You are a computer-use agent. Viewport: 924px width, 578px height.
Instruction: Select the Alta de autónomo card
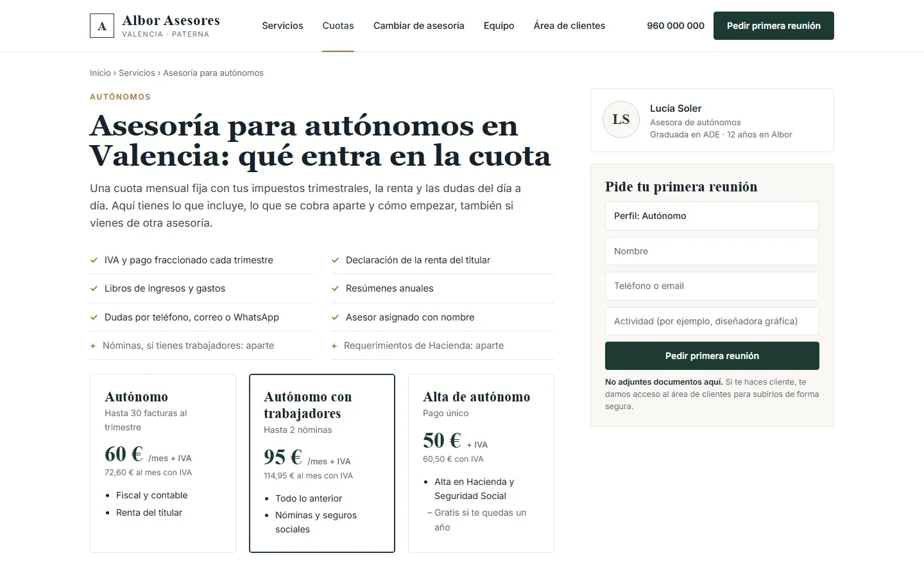[481, 463]
